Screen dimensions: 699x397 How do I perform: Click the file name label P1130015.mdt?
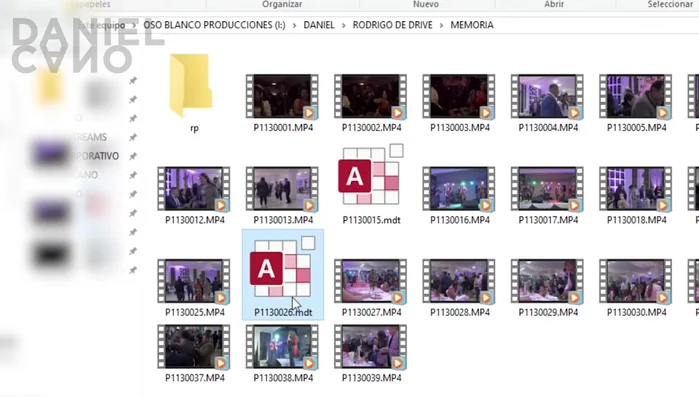coord(371,220)
